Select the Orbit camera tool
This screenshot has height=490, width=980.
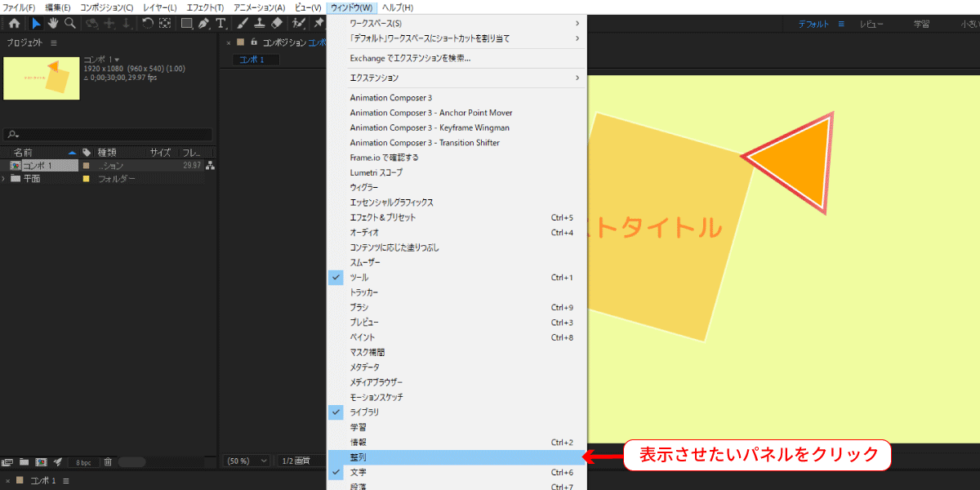(x=92, y=23)
